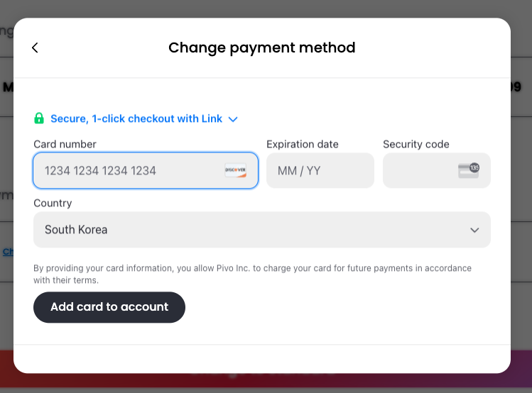Viewport: 532px width, 393px height.
Task: Click the Security code label
Action: point(416,144)
